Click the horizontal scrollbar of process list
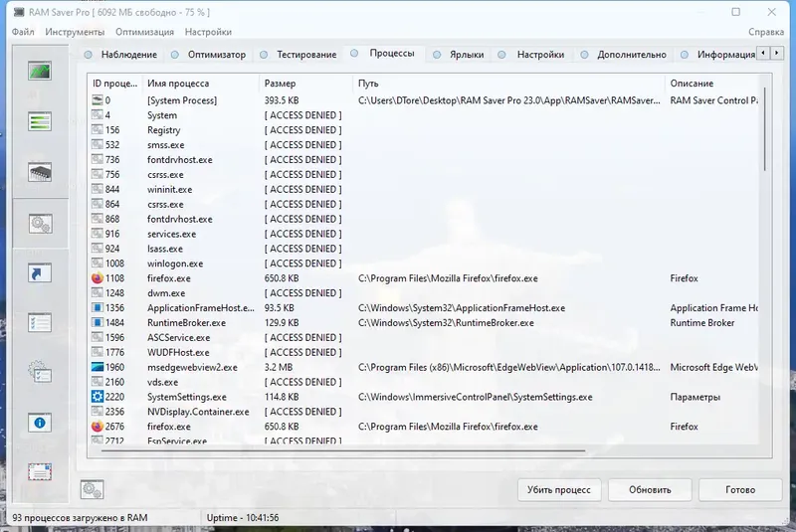This screenshot has width=796, height=532. click(343, 449)
